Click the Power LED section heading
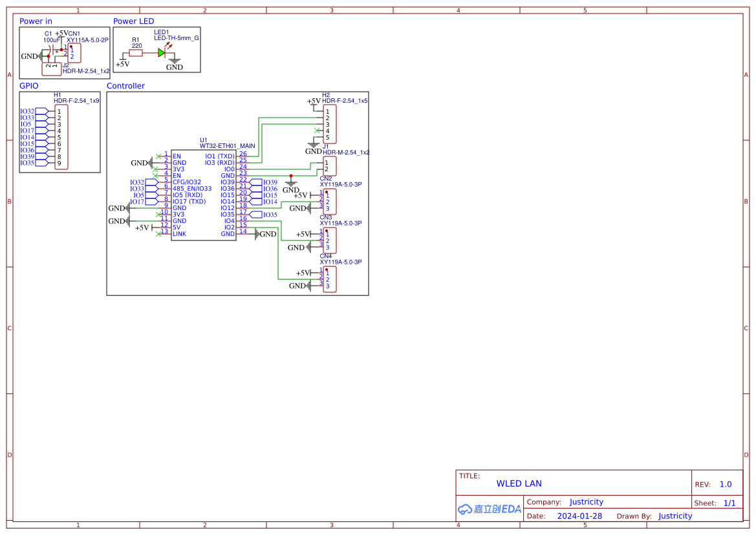Screen dimensions: 756x535 point(133,21)
